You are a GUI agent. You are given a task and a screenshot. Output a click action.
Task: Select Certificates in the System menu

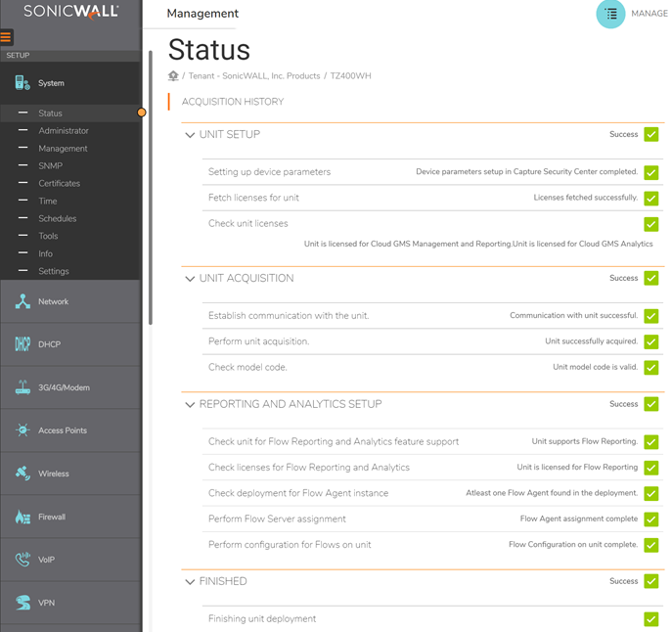pyautogui.click(x=60, y=184)
